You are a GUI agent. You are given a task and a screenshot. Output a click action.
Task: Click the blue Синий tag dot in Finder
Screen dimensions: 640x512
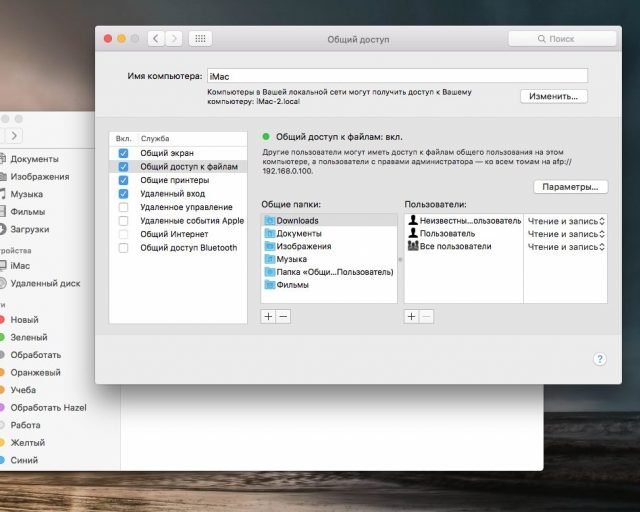(2, 460)
